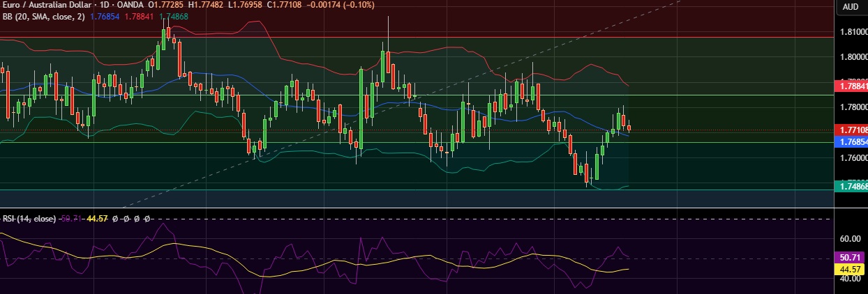Select the BB (20, SMA, close, 2) indicator legend

click(43, 17)
